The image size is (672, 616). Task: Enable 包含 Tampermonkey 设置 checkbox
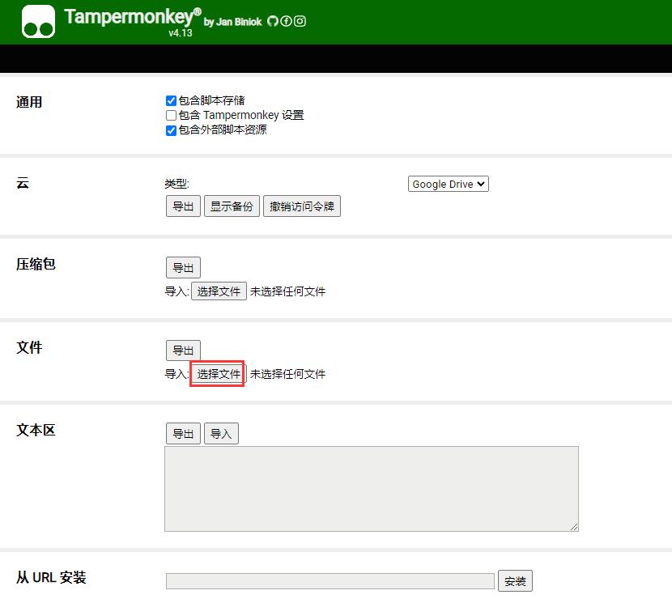[171, 116]
